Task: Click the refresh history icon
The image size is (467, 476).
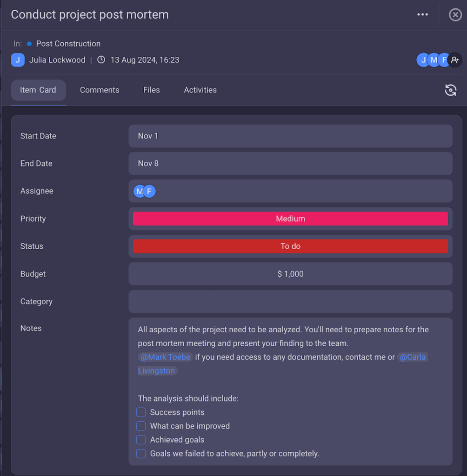Action: tap(450, 90)
